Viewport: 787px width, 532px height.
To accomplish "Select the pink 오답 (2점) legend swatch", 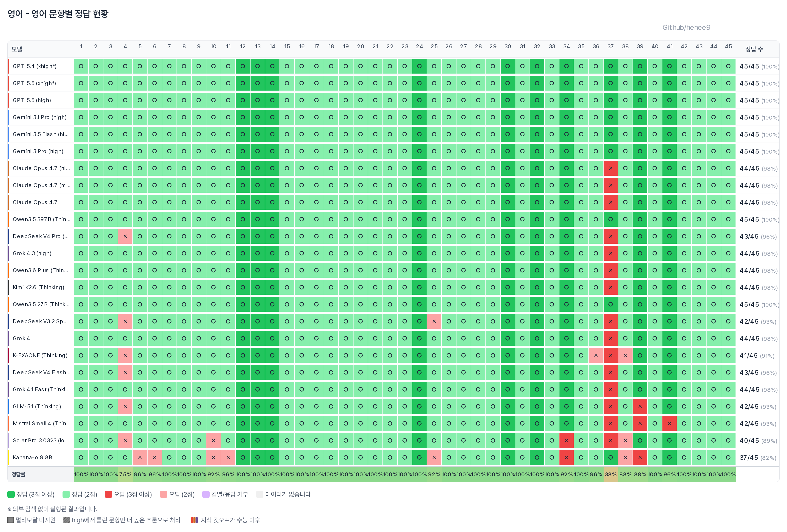I will [x=164, y=495].
